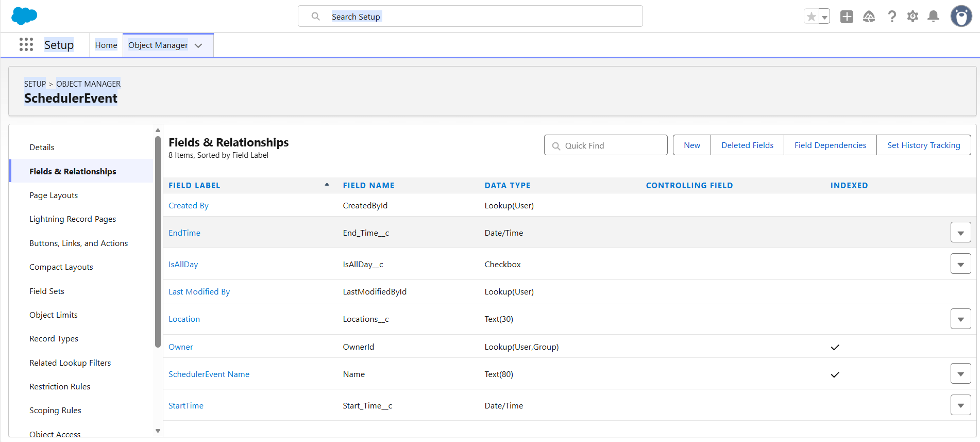Sort by FIELD LABEL column header
Screen dimensions: 980x442
pos(194,186)
